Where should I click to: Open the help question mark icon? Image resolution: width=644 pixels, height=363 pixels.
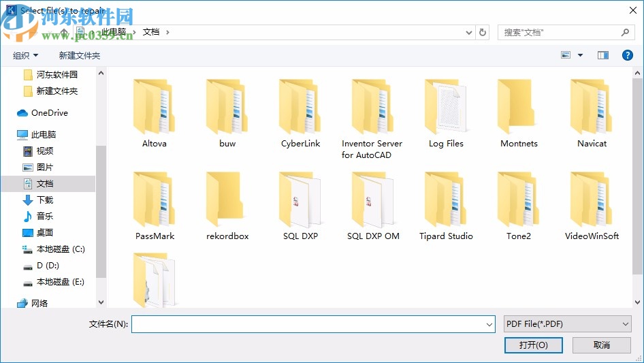pyautogui.click(x=627, y=55)
